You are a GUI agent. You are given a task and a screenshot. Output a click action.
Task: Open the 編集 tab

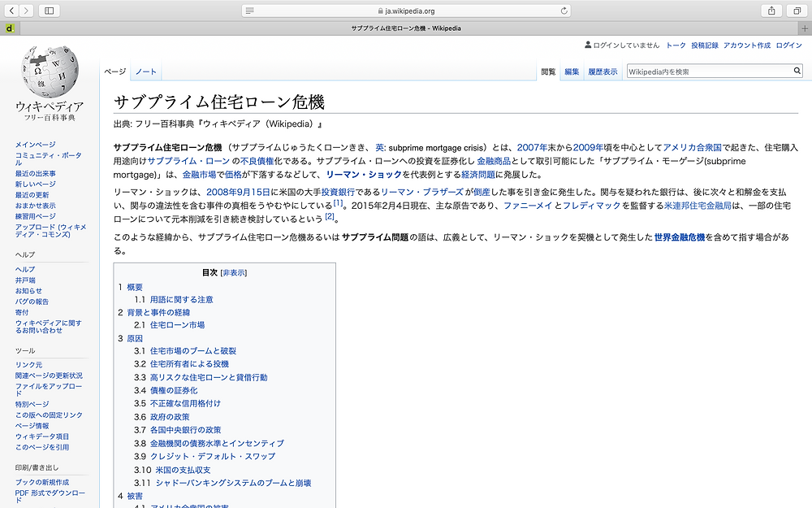tap(572, 72)
